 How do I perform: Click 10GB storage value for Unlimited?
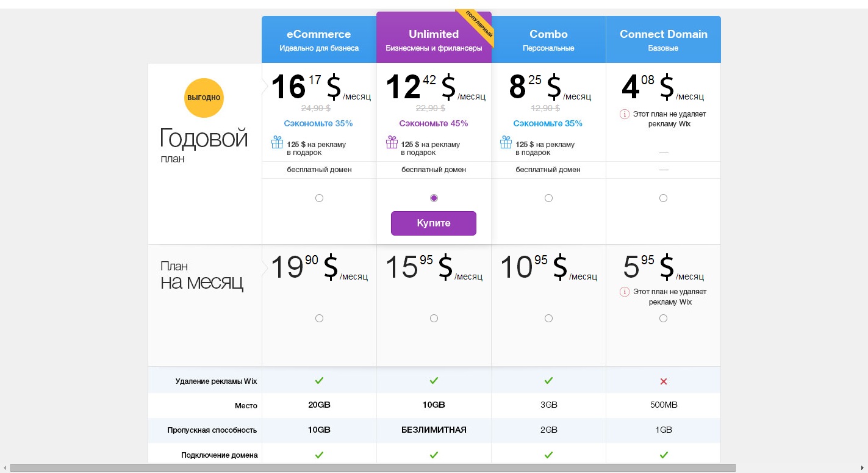pos(434,405)
